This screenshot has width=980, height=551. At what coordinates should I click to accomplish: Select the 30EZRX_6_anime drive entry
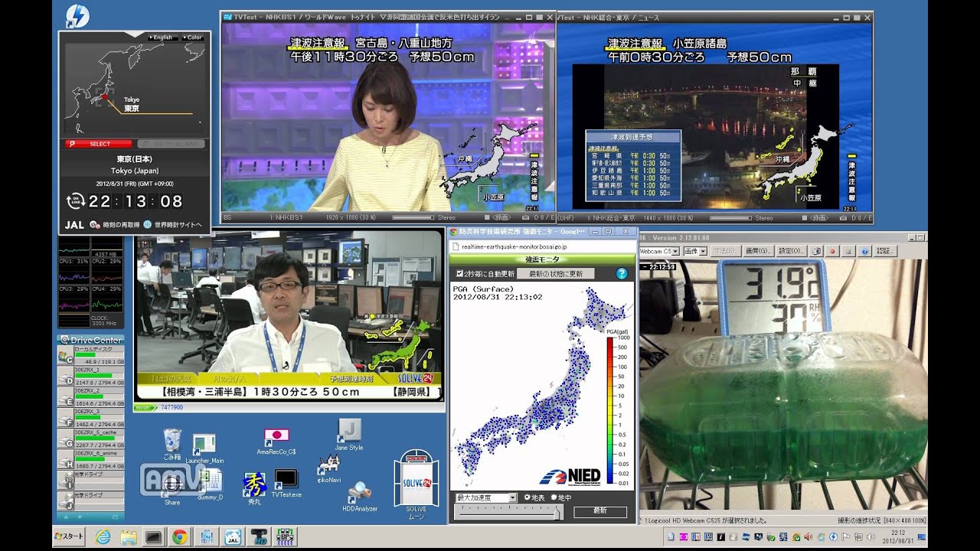(90, 459)
